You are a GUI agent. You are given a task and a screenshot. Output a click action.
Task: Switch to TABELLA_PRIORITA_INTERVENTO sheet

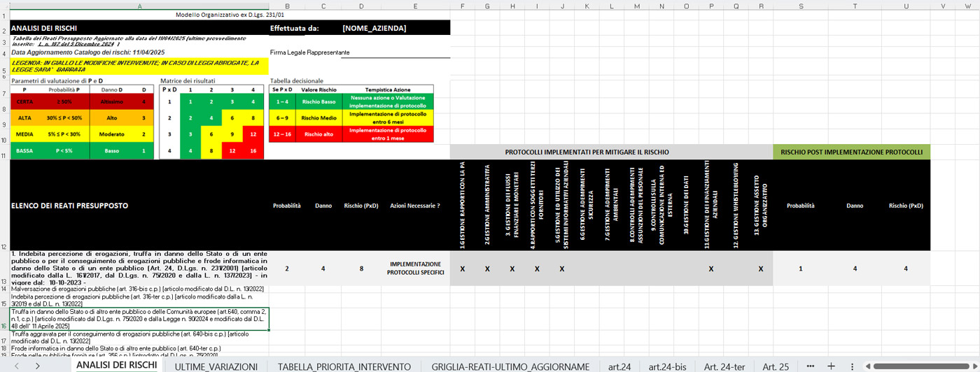point(344,366)
